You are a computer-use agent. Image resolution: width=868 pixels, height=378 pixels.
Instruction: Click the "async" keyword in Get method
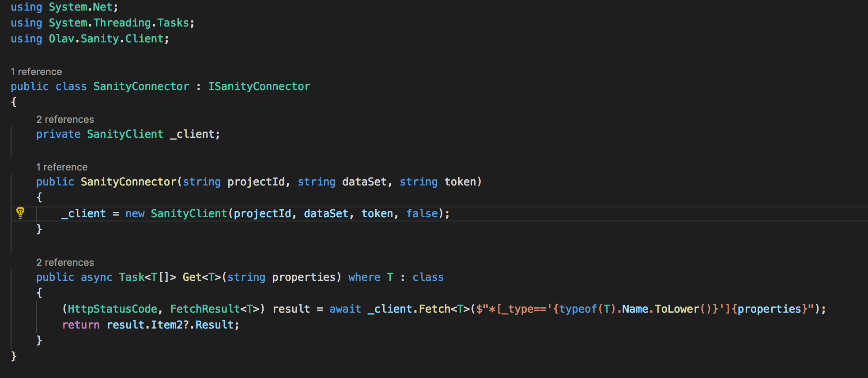point(96,277)
